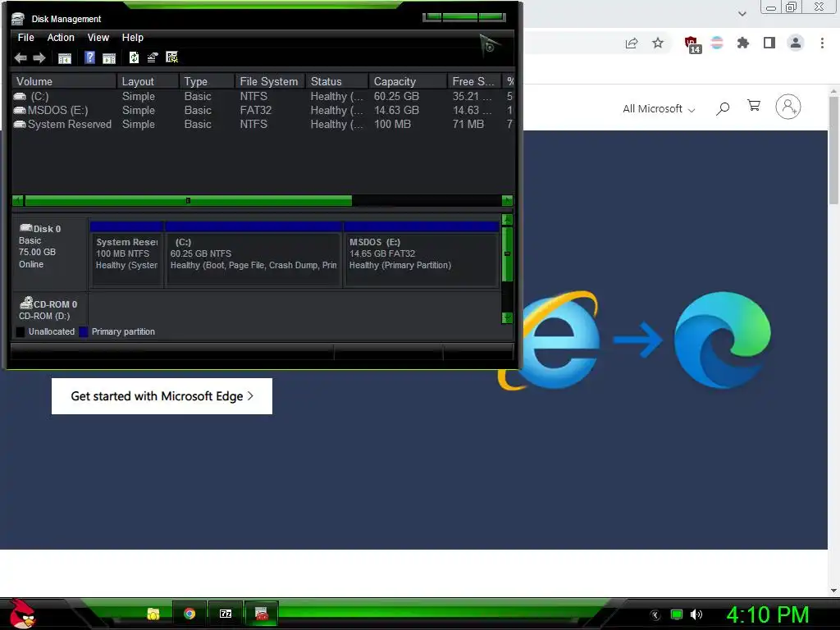Open Help via blue question mark icon
The height and width of the screenshot is (630, 840).
coord(89,57)
